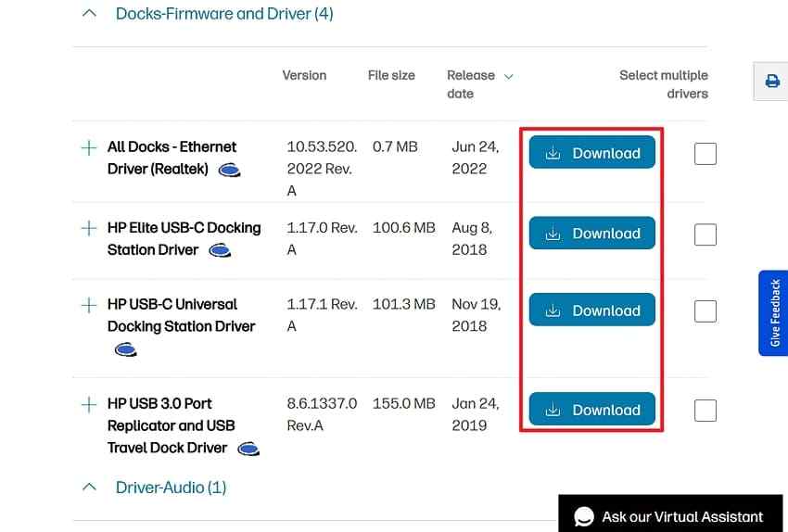788x532 pixels.
Task: Collapse the Docks-Firmware and Driver section chevron
Action: pyautogui.click(x=89, y=14)
